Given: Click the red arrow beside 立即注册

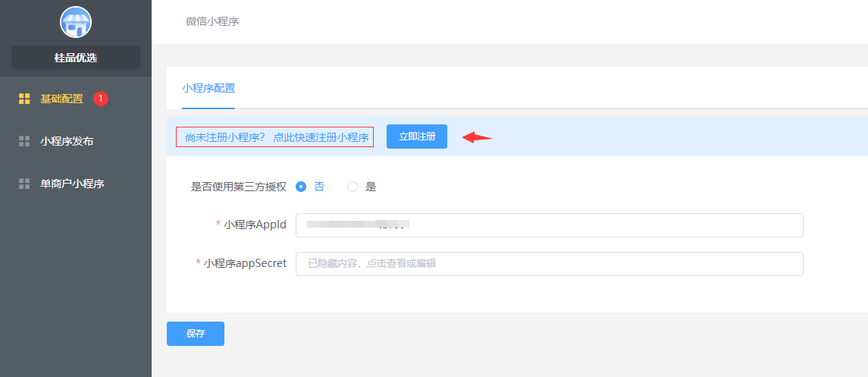Looking at the screenshot, I should [478, 137].
